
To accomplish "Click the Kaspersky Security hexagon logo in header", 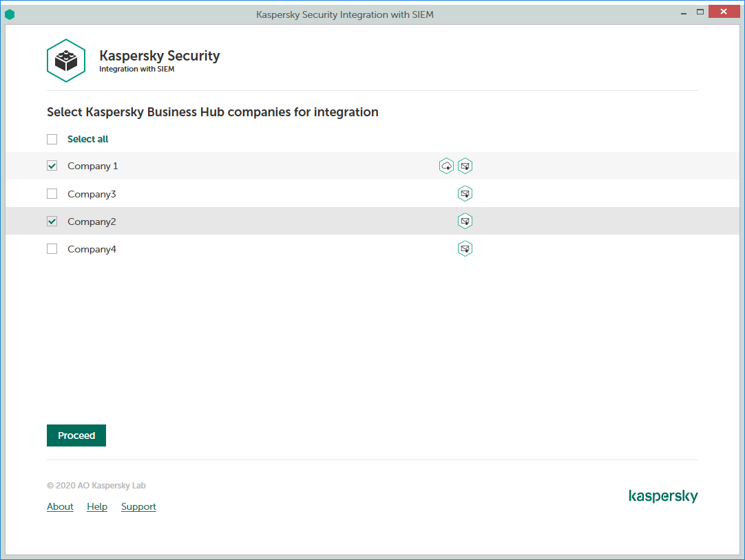I will click(x=66, y=61).
